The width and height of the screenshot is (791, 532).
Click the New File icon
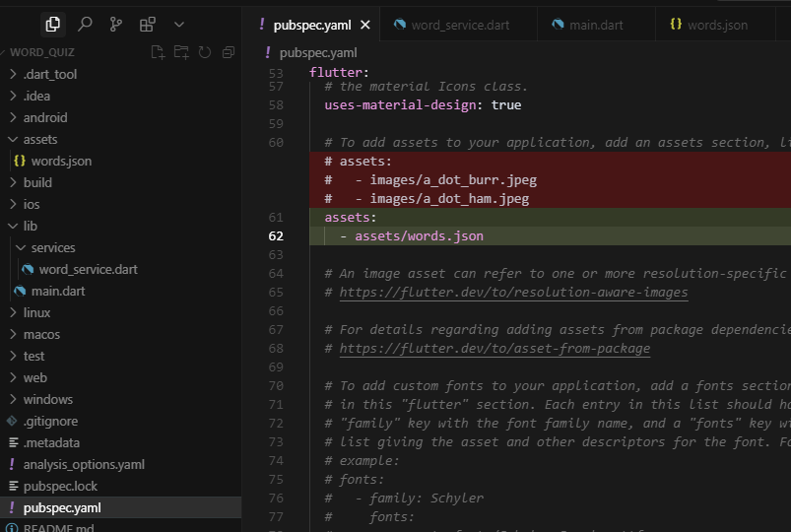coord(158,52)
